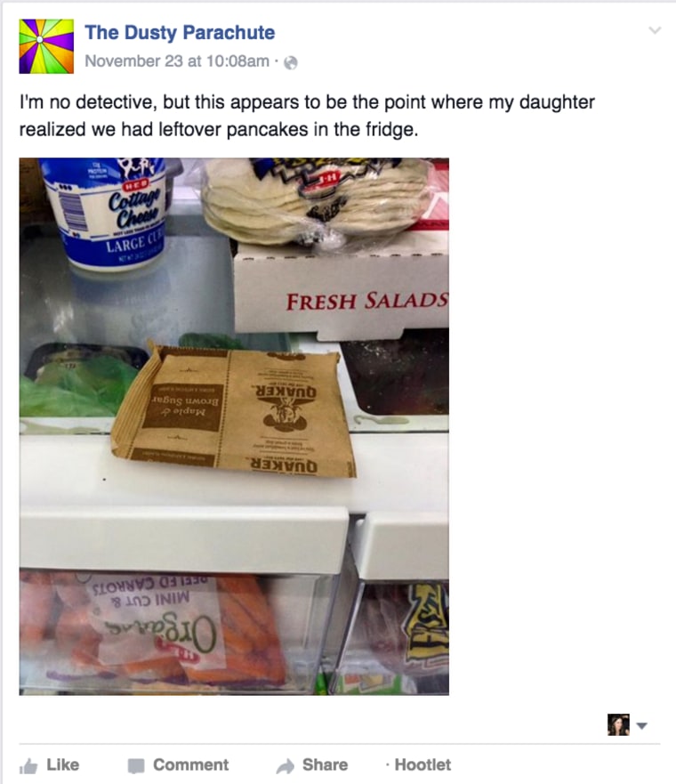Click the Share text button
The width and height of the screenshot is (676, 784).
click(325, 764)
